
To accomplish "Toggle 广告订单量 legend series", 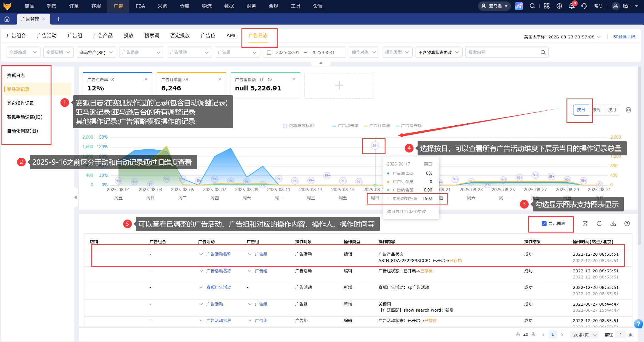I will pyautogui.click(x=377, y=126).
